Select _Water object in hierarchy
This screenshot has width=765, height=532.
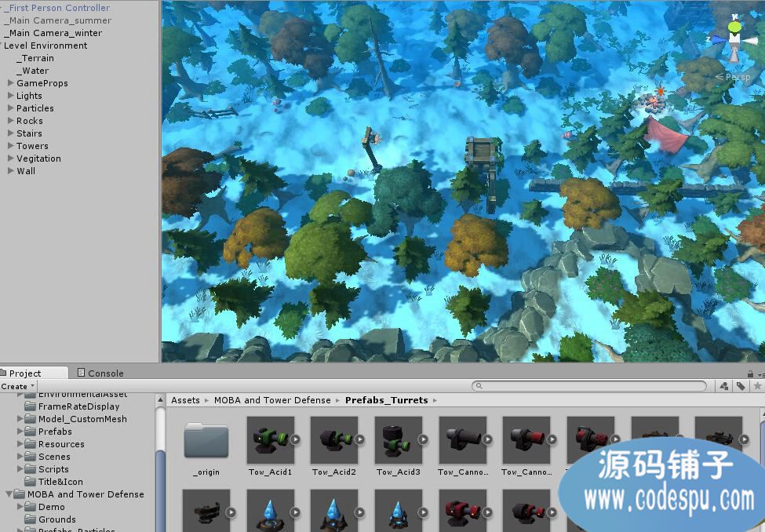point(32,71)
